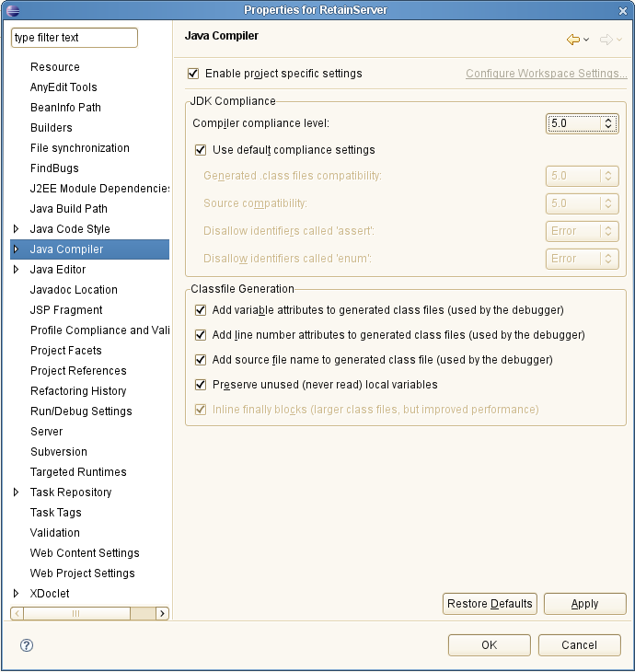Uncheck Use default compliance settings
635x672 pixels.
(201, 150)
